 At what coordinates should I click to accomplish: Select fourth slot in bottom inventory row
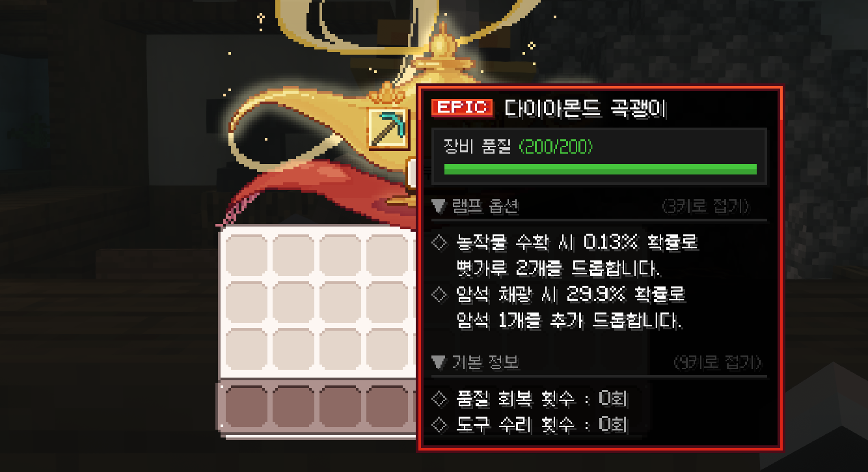pos(387,350)
